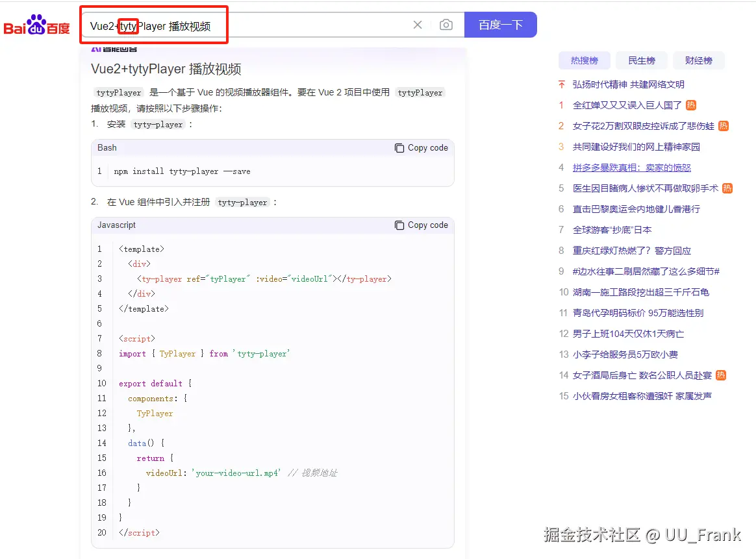This screenshot has height=559, width=756.
Task: Click the 热 badge next to 女子酒局后身亡
Action: point(721,375)
